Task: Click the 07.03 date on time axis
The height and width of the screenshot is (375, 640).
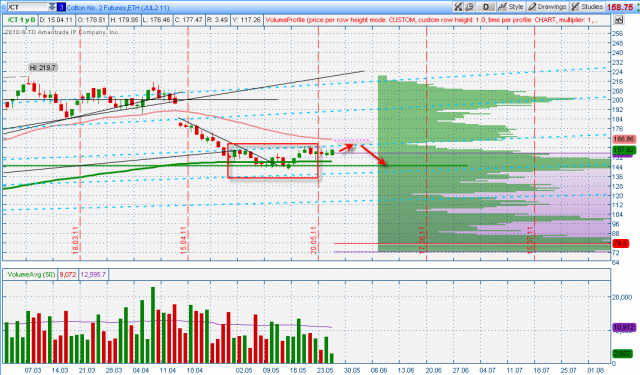Action: 33,370
